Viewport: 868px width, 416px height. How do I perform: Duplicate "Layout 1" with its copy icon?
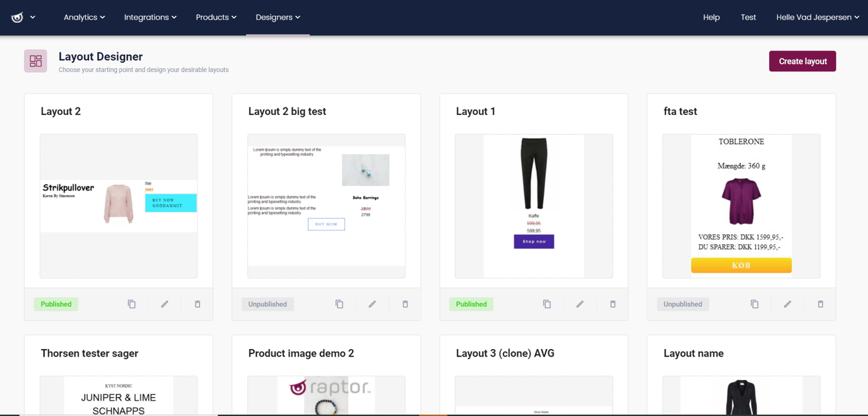coord(546,304)
